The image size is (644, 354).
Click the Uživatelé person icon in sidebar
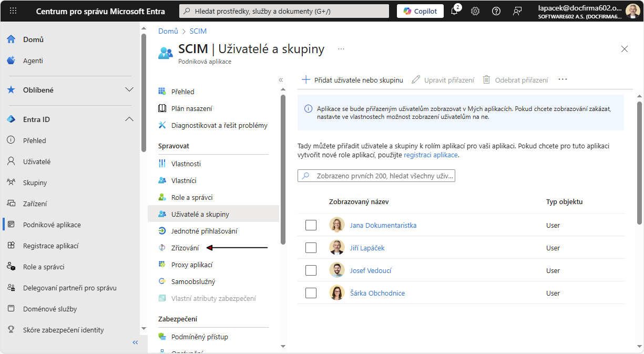click(x=11, y=161)
